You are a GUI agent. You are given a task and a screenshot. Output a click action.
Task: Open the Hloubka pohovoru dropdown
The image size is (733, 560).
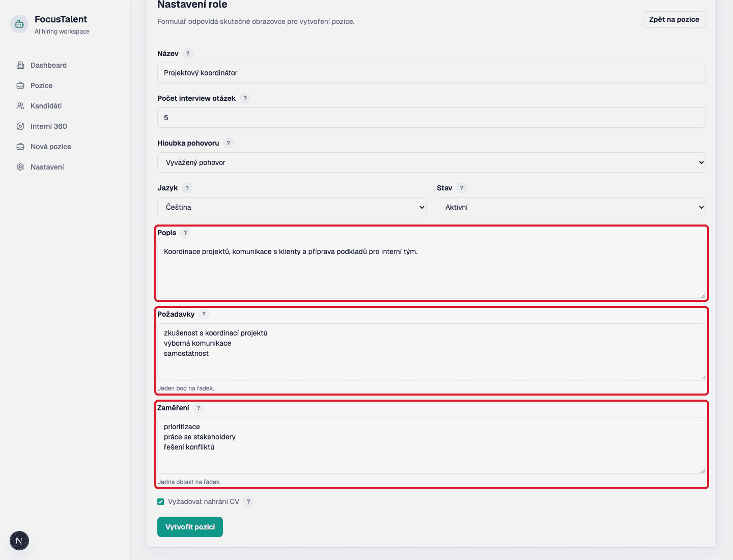pos(432,162)
